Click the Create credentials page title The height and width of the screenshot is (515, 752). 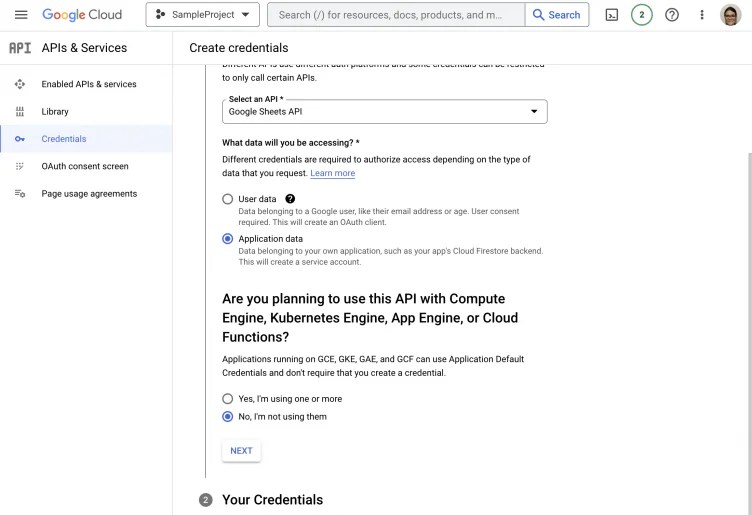click(x=239, y=48)
